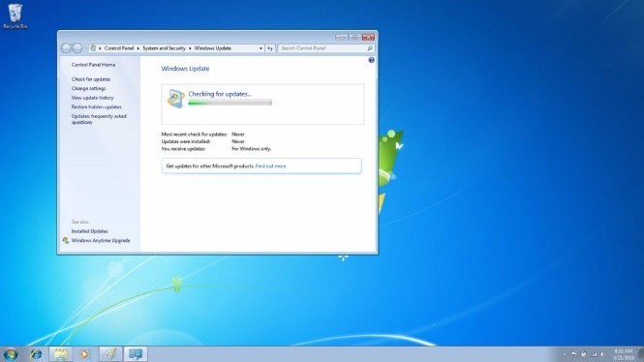Click Find out more link
This screenshot has width=644, height=362.
click(270, 166)
